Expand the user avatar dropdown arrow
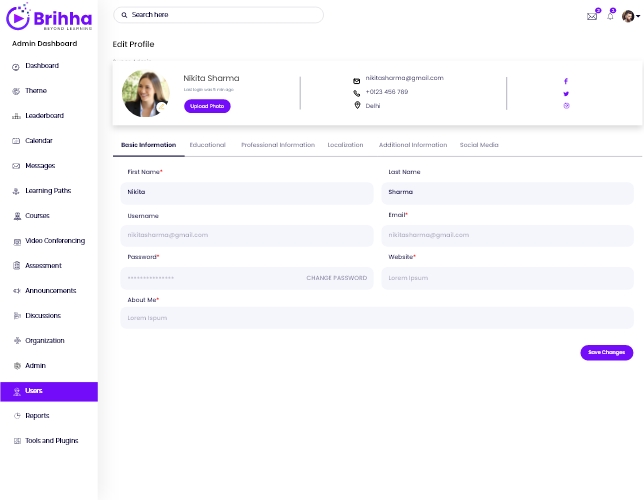Image resolution: width=644 pixels, height=500 pixels. tap(638, 16)
